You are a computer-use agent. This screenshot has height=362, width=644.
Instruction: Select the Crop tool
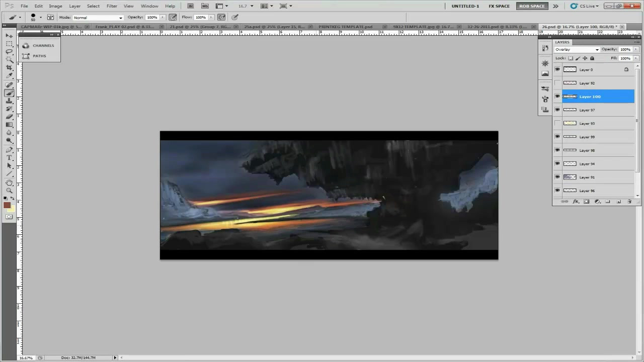point(9,68)
